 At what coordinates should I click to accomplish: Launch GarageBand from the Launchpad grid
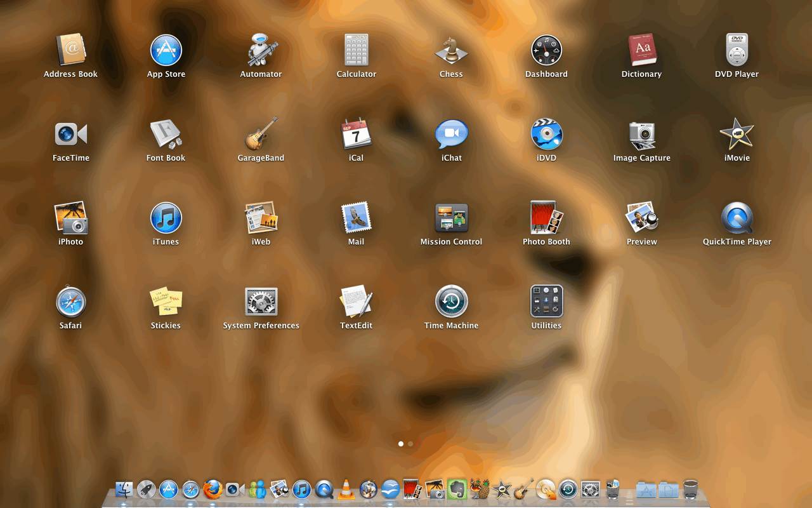coord(261,134)
